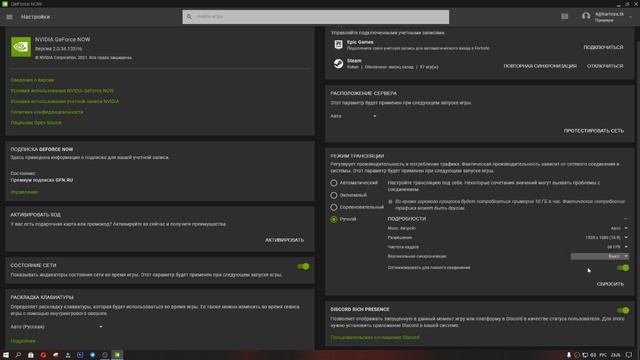Viewport: 640px width, 360px height.
Task: Select the Ручной streaming mode
Action: 334,219
